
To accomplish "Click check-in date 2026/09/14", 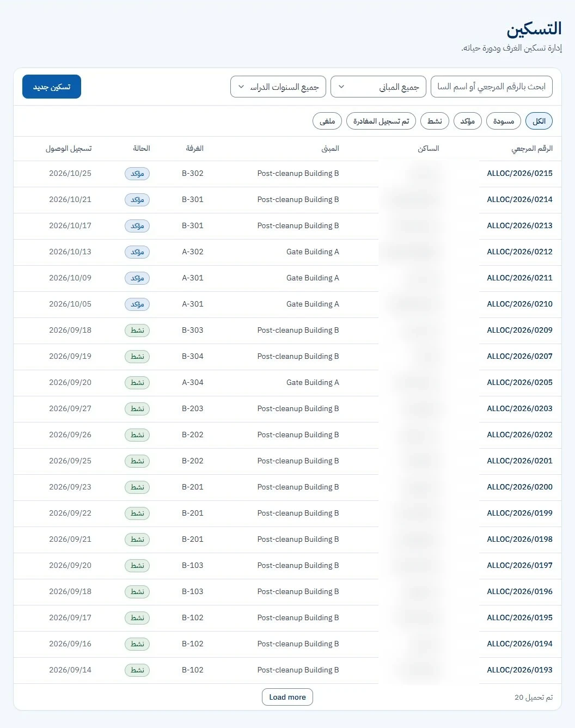I will pyautogui.click(x=70, y=670).
